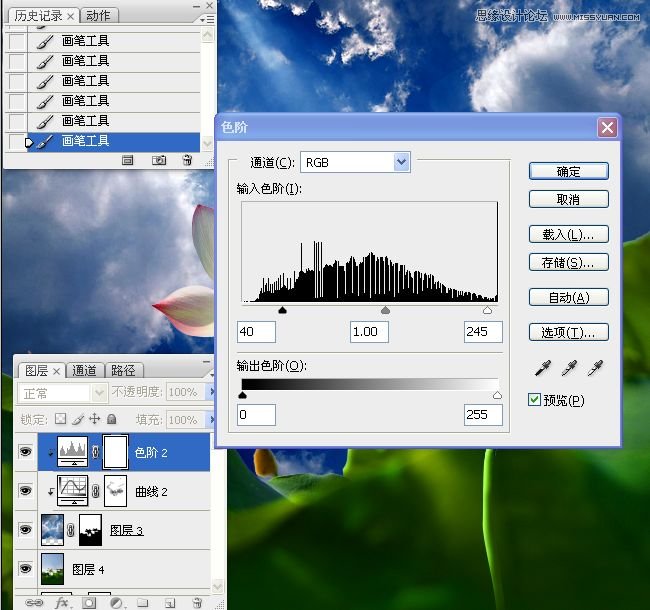Create a new layer
Screen dimensions: 650x610
pos(170,603)
